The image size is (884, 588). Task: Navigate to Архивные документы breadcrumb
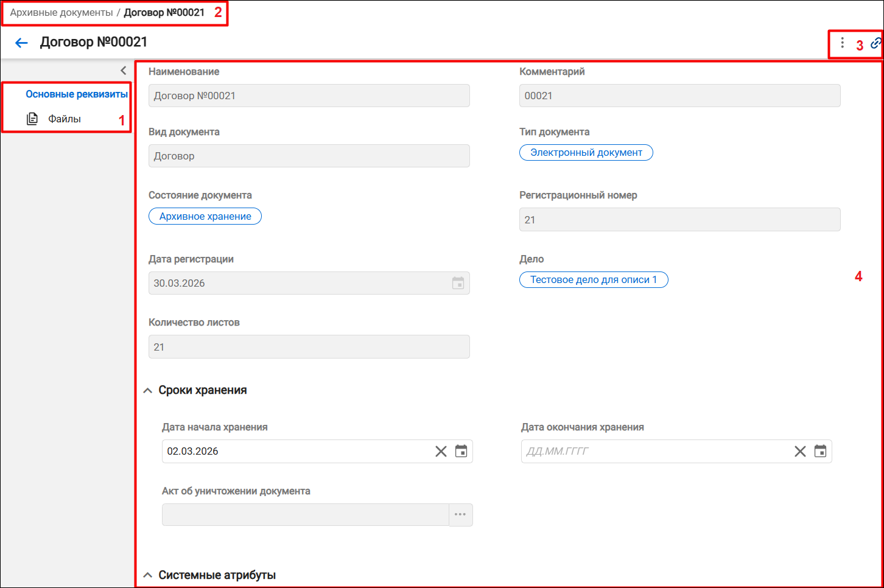pyautogui.click(x=61, y=13)
